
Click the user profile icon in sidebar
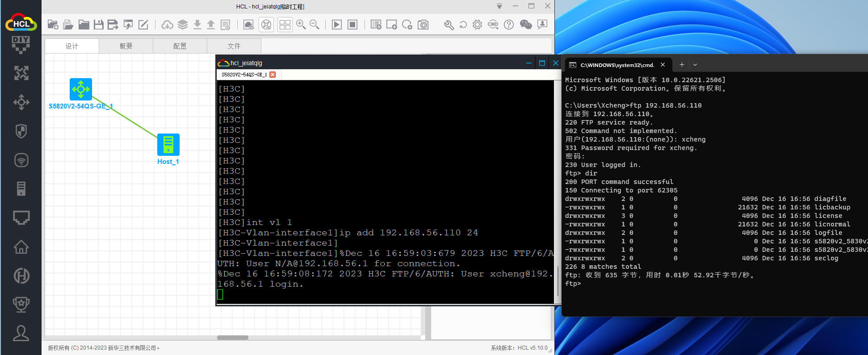point(21,333)
